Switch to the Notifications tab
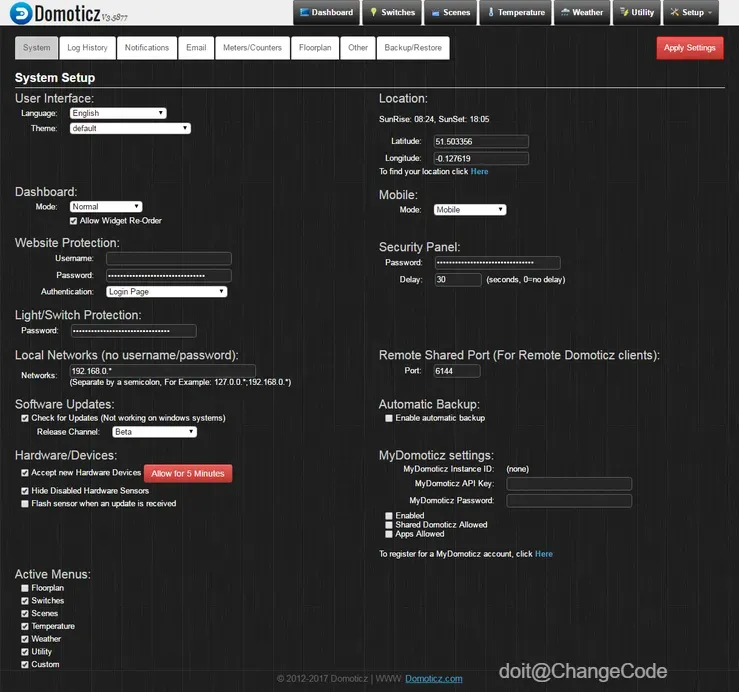 147,48
